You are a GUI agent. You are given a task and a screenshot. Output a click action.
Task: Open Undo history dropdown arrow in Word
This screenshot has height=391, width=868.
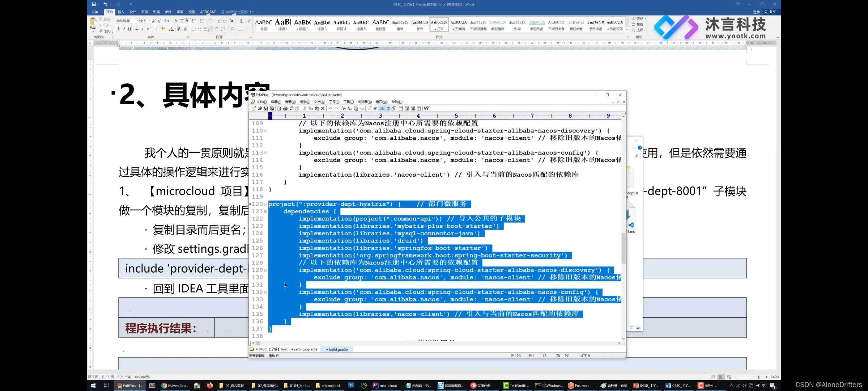point(111,4)
